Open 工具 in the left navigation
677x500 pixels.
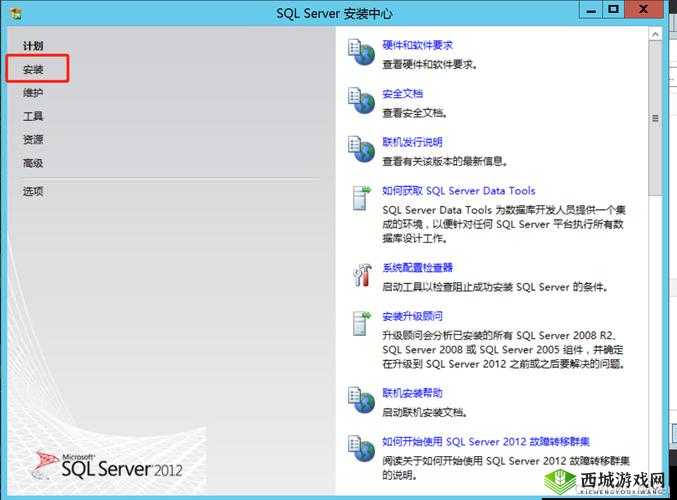(33, 116)
